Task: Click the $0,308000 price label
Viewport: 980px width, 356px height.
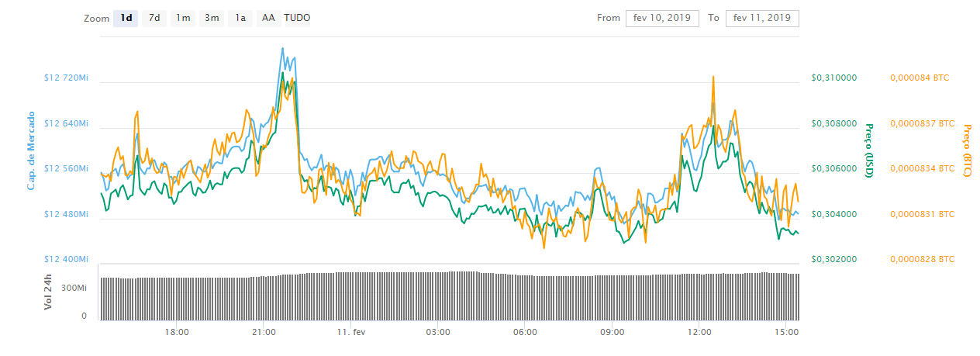Action: [x=834, y=123]
